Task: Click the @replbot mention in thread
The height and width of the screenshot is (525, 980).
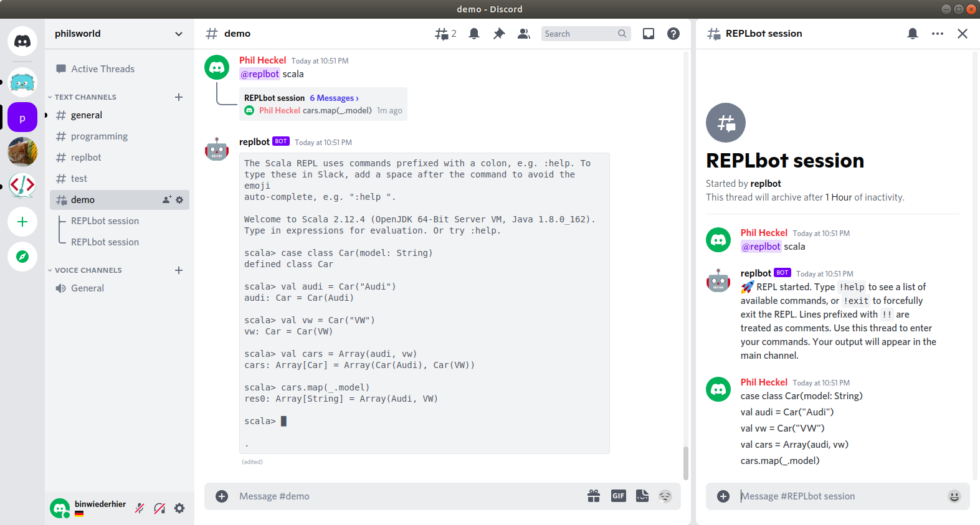Action: (x=761, y=247)
